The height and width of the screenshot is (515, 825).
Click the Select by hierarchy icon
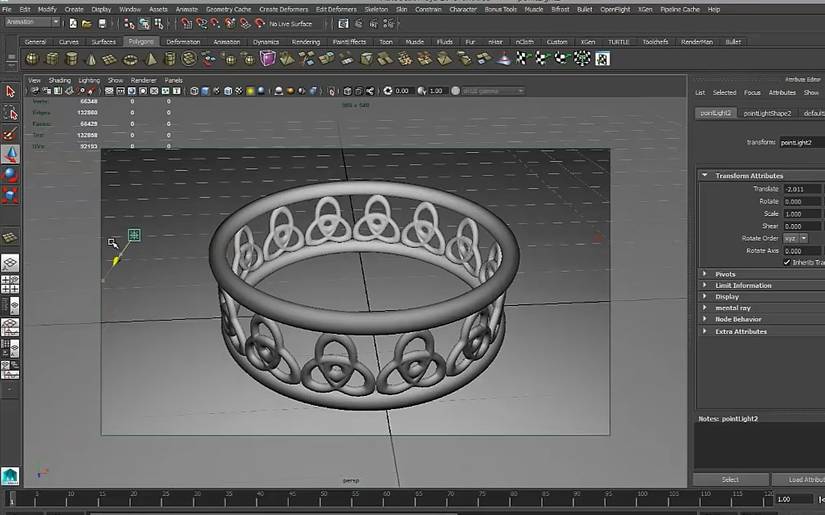click(129, 24)
